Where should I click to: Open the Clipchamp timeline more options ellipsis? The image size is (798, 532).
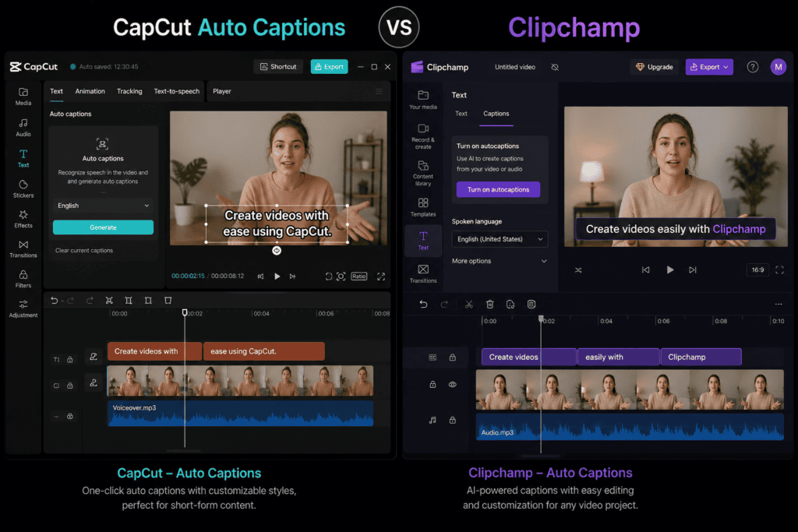779,304
